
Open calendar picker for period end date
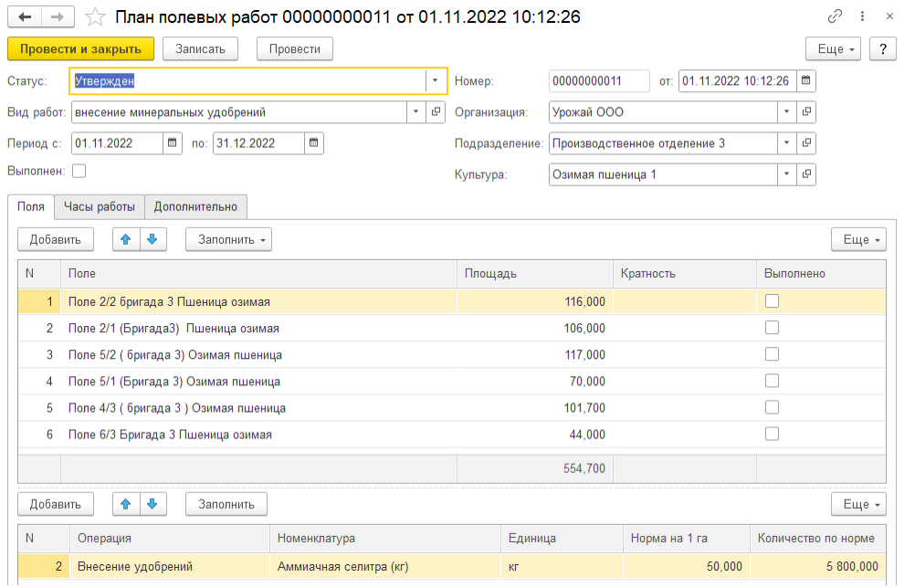point(313,143)
